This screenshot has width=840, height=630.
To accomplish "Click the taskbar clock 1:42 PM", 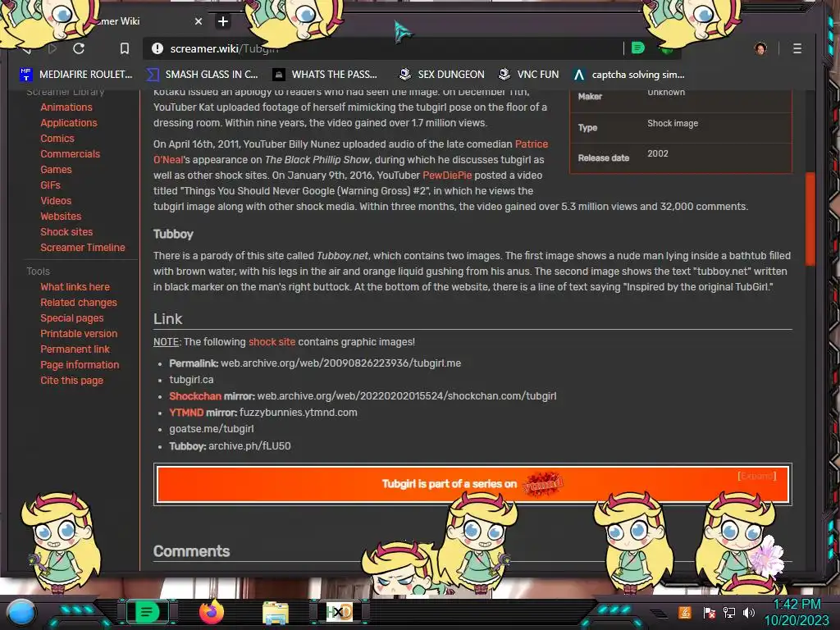I will 797,605.
